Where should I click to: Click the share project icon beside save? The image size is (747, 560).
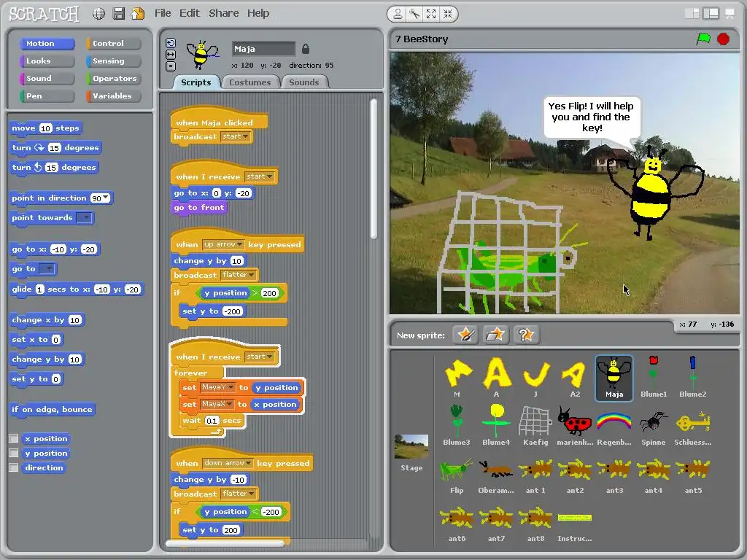[x=138, y=13]
